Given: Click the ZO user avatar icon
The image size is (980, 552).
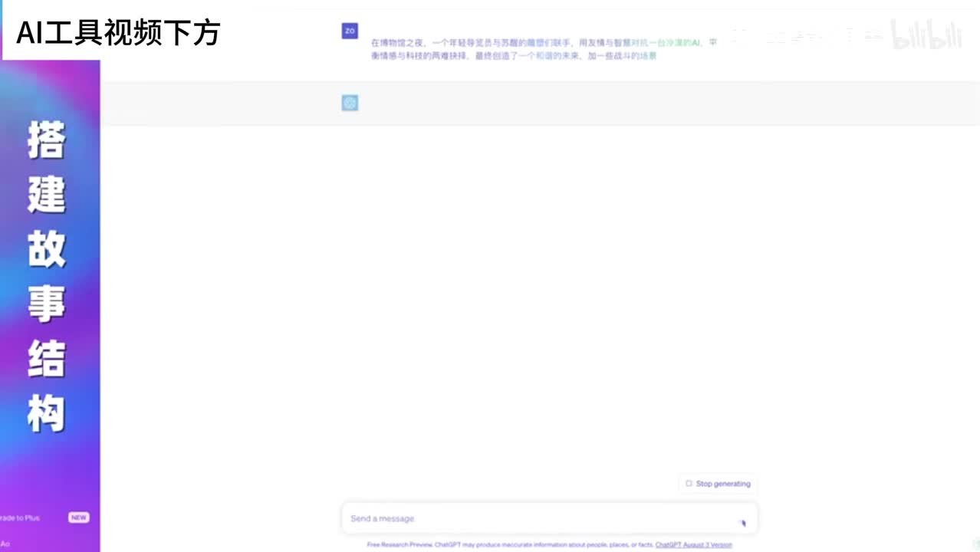Looking at the screenshot, I should pyautogui.click(x=350, y=31).
